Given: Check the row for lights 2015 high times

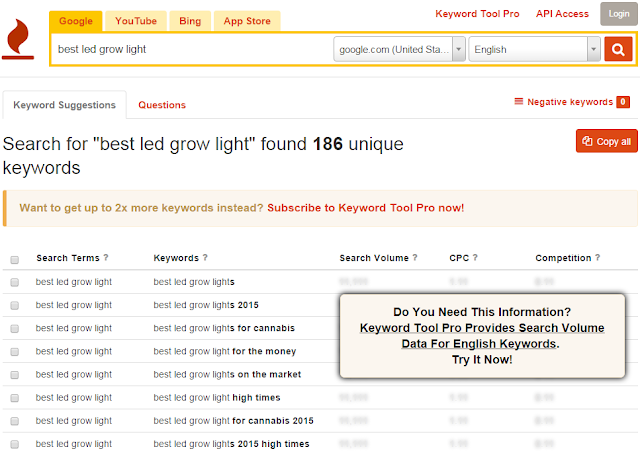Looking at the screenshot, I should (15, 444).
